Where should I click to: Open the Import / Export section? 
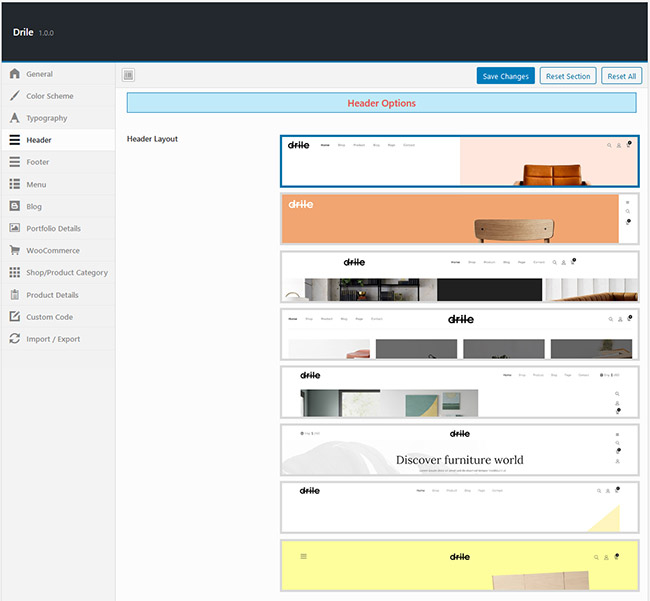pos(58,339)
